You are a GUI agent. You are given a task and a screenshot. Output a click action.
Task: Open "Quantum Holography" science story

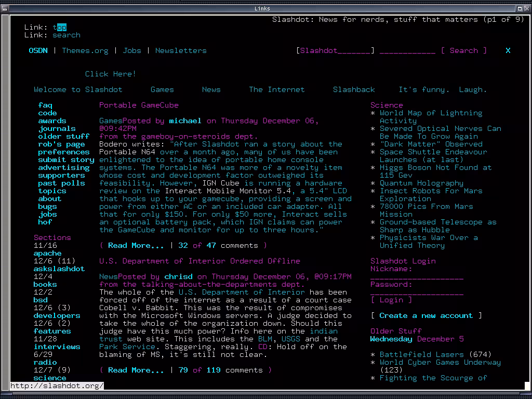click(421, 183)
